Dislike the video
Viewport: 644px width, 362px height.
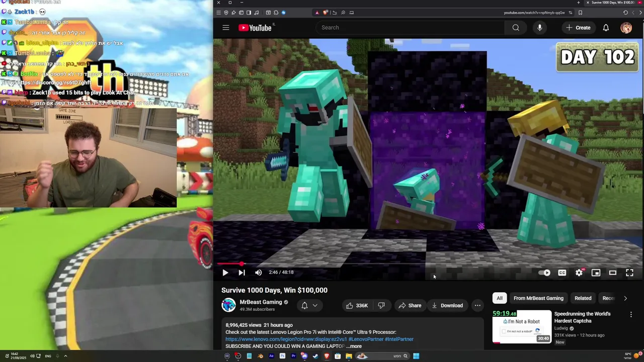(x=381, y=305)
